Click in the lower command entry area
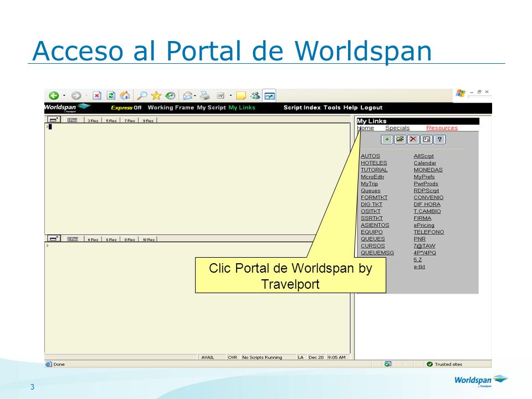Viewport: 532px width, 399px height. [197, 298]
